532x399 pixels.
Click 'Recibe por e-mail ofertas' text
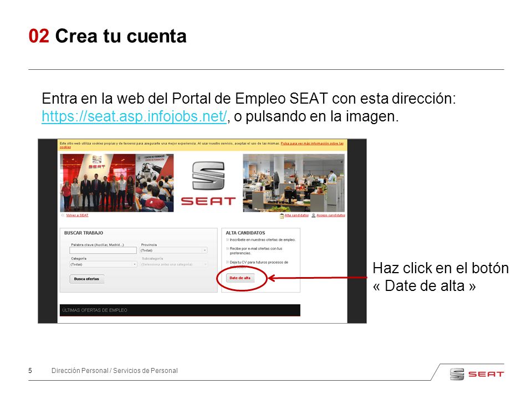point(256,250)
